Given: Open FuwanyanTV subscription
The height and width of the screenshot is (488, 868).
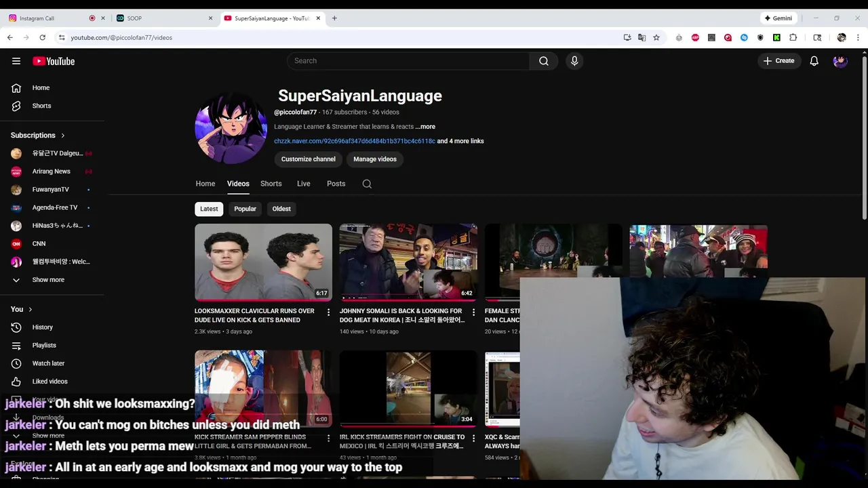Looking at the screenshot, I should (x=52, y=190).
